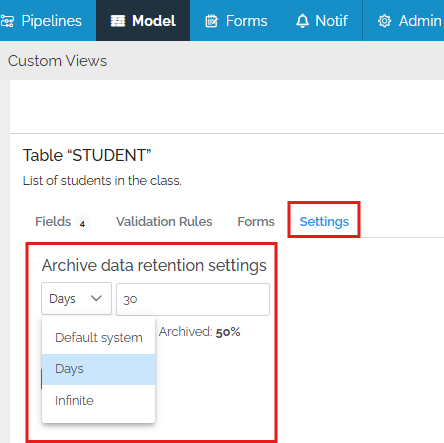
Task: Click the Forms calendar icon in navbar
Action: pos(211,21)
